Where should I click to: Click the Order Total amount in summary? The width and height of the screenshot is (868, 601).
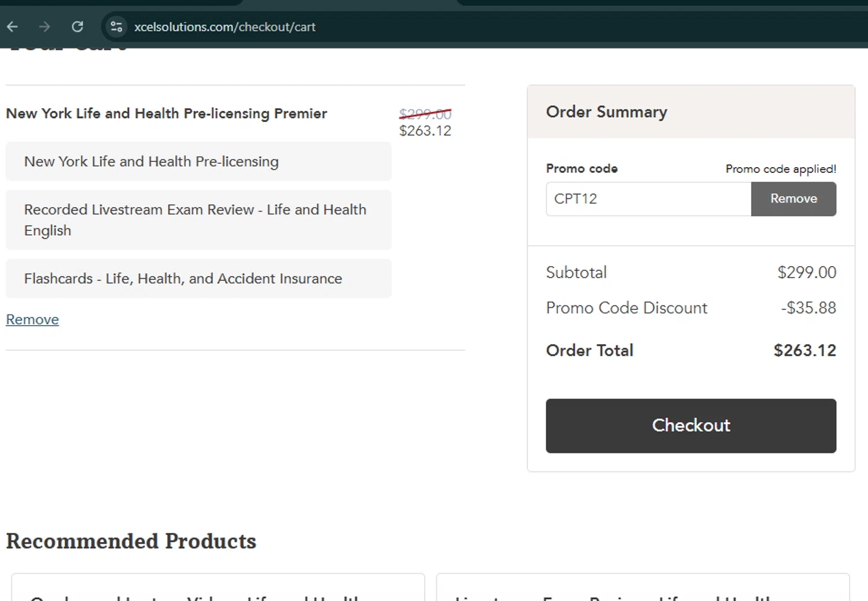804,351
